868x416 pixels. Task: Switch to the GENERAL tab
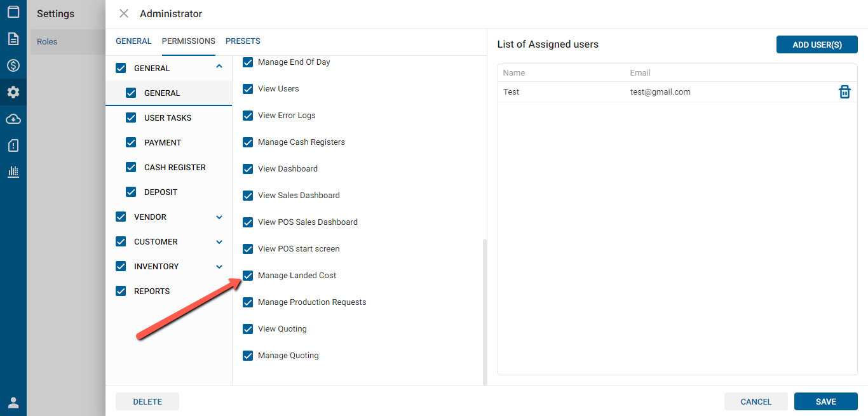click(x=133, y=41)
